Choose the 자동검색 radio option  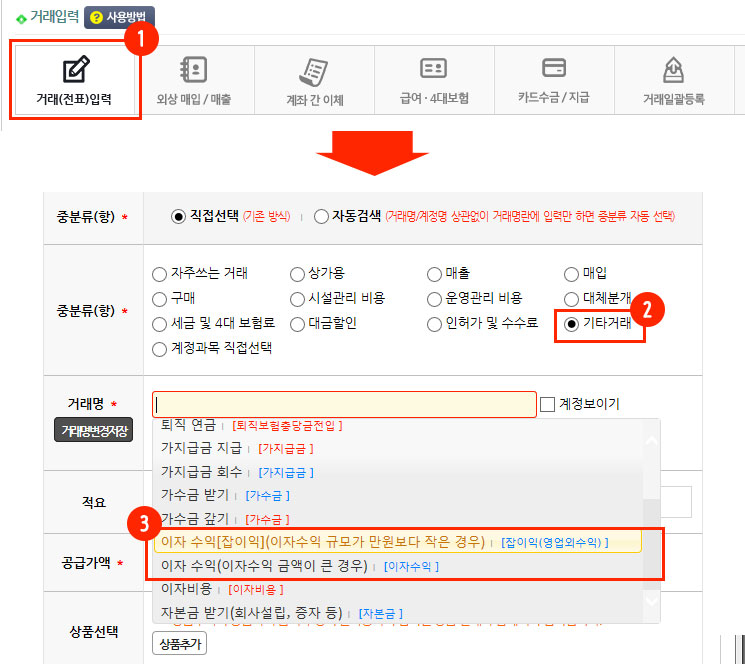pyautogui.click(x=321, y=216)
